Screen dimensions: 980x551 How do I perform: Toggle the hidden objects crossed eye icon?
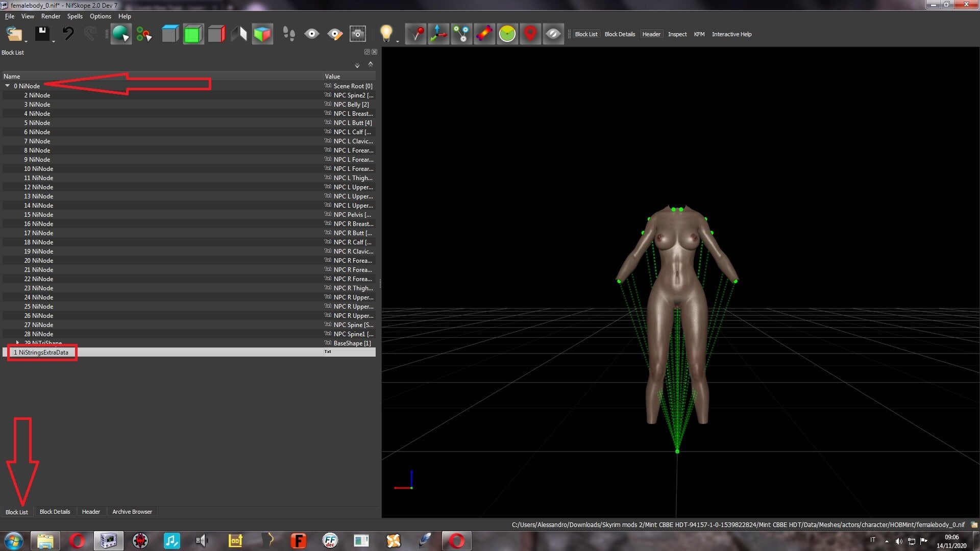(553, 34)
